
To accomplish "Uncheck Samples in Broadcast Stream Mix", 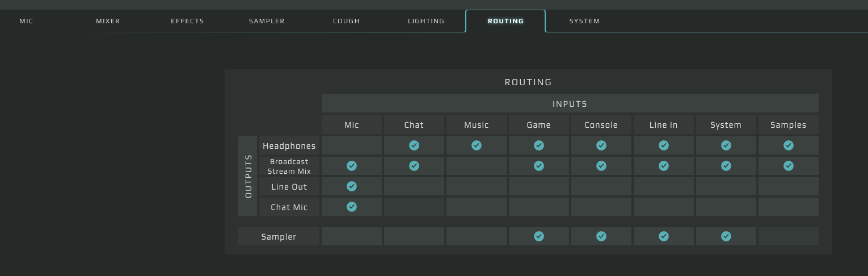I will coord(789,166).
